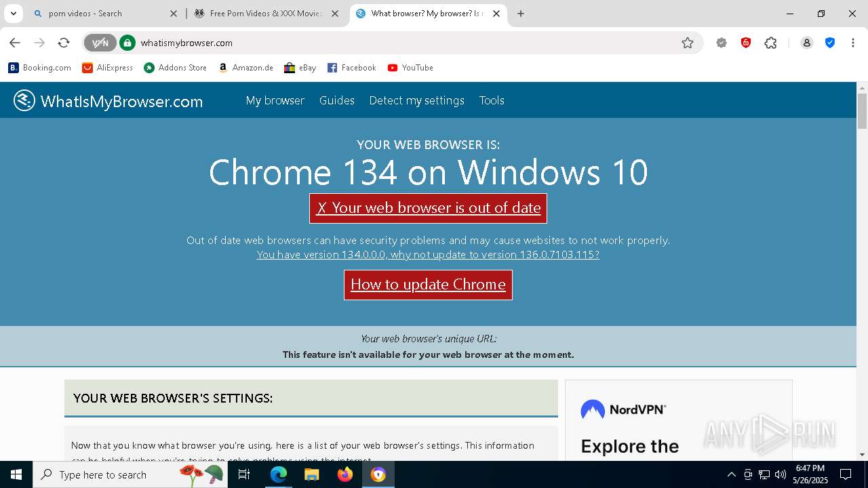Open the Amazon.de bookmark
The width and height of the screenshot is (868, 488).
pyautogui.click(x=245, y=68)
